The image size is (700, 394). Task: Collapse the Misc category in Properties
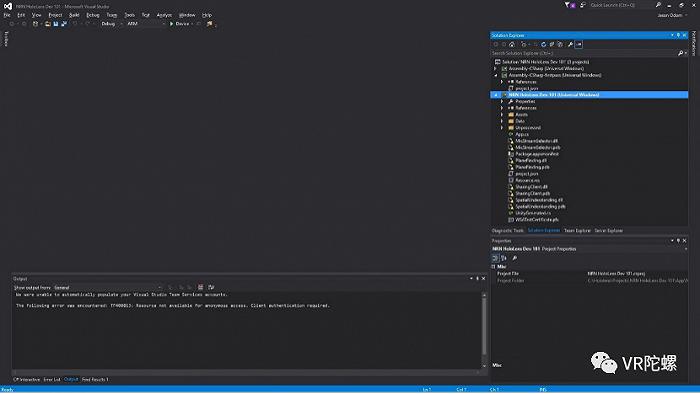493,267
